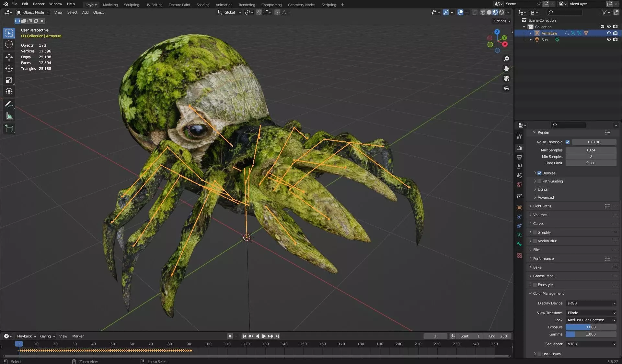Image resolution: width=622 pixels, height=364 pixels.
Task: Open the Look Medium High Contrast dropdown
Action: coord(591,320)
